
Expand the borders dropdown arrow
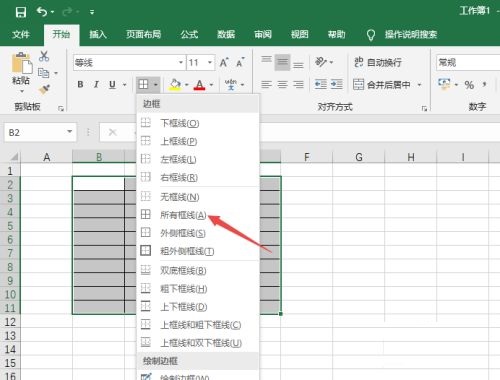156,85
